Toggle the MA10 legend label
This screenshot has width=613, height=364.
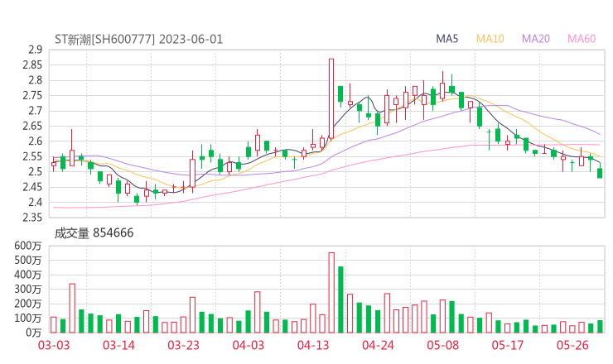coord(490,39)
